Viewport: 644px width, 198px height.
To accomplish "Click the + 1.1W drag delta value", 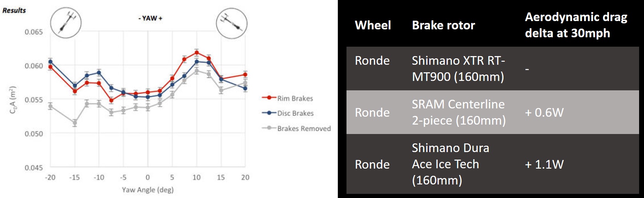I will pyautogui.click(x=544, y=164).
